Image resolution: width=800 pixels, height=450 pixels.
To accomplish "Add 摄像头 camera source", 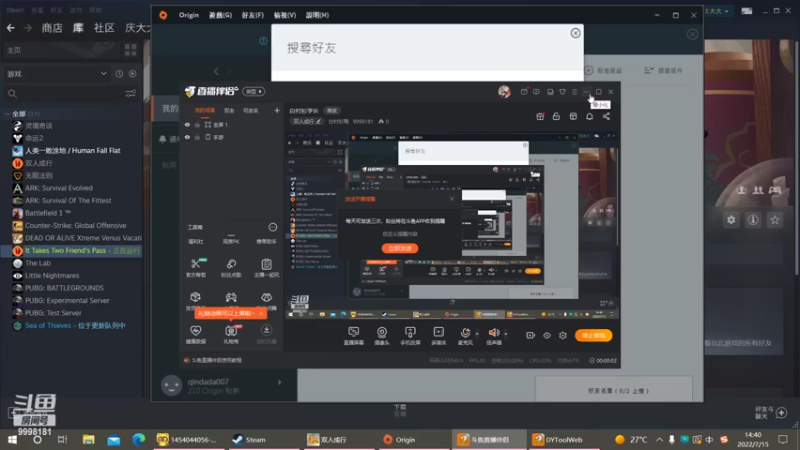I will point(382,336).
